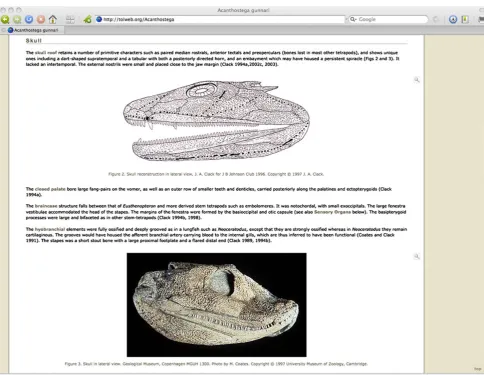Go back with the green Back arrow

pos(5,19)
